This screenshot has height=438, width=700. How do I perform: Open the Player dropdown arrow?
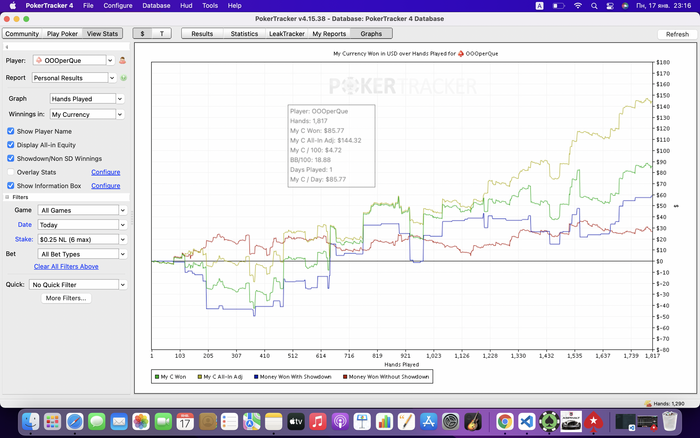110,60
